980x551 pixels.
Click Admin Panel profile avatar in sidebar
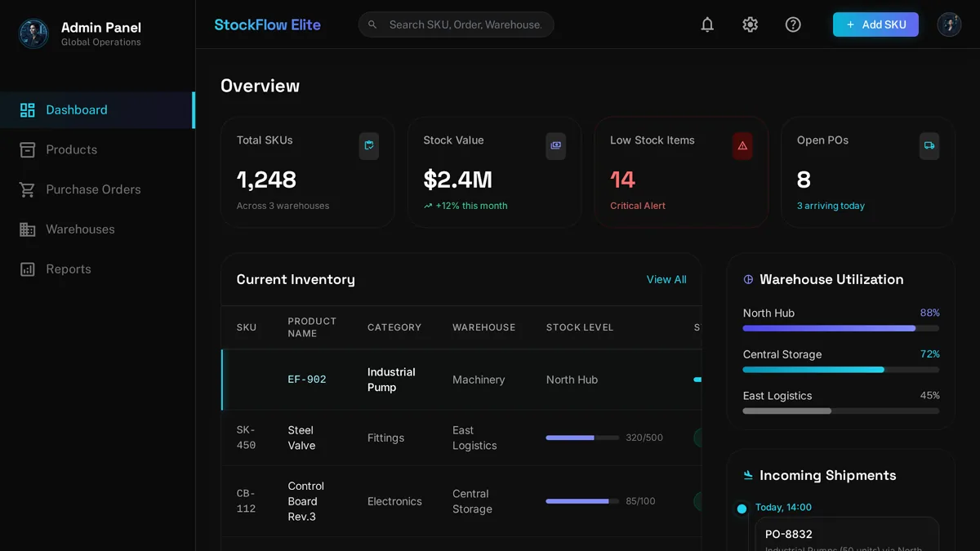(x=33, y=33)
